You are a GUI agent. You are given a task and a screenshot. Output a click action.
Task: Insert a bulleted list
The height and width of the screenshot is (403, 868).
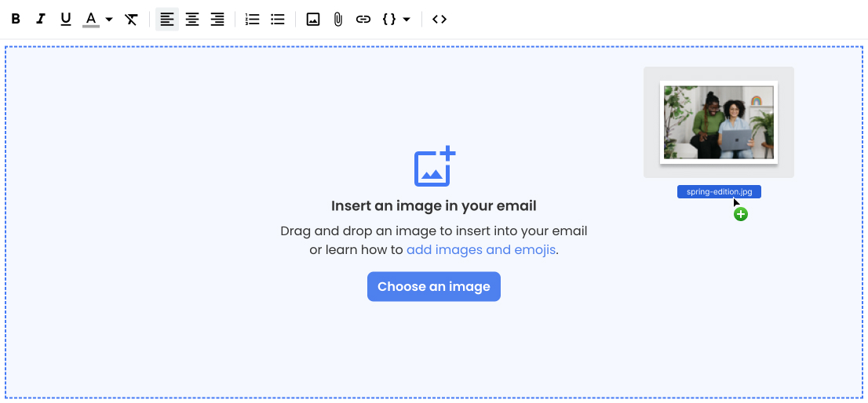(277, 20)
